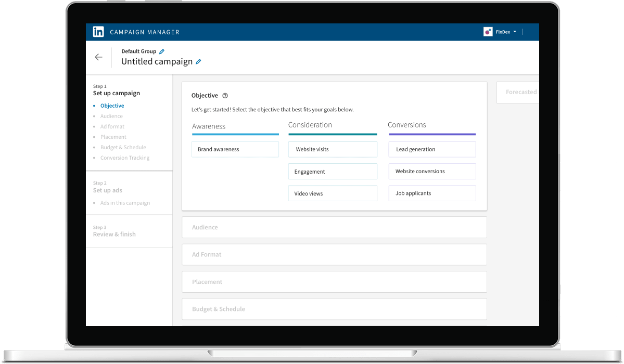Viewport: 624px width, 364px height.
Task: Expand the Audience section panel
Action: pos(334,227)
